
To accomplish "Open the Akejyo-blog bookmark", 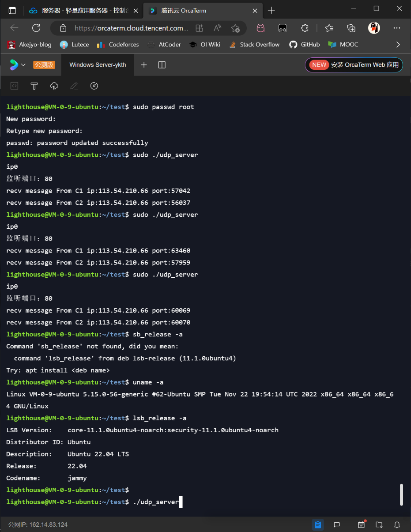I will click(30, 45).
